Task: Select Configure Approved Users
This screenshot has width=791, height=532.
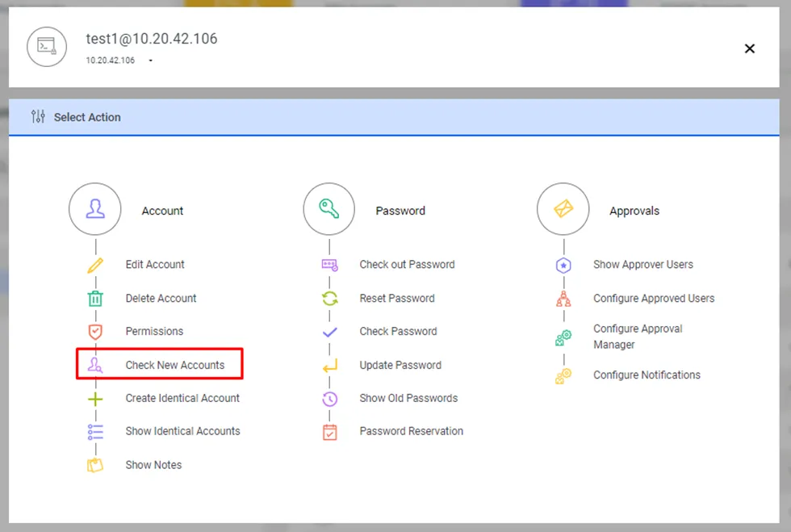Action: point(654,299)
